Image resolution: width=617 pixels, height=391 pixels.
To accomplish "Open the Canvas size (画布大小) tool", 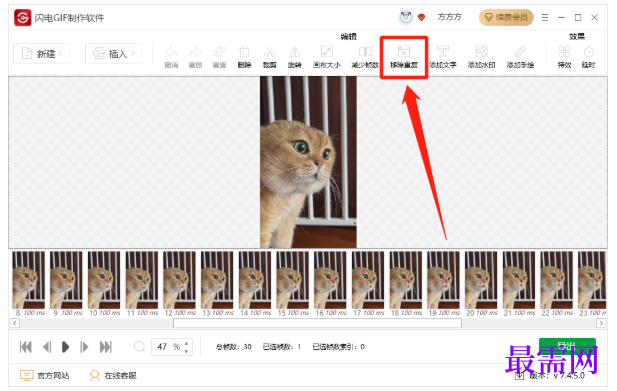I will [327, 52].
